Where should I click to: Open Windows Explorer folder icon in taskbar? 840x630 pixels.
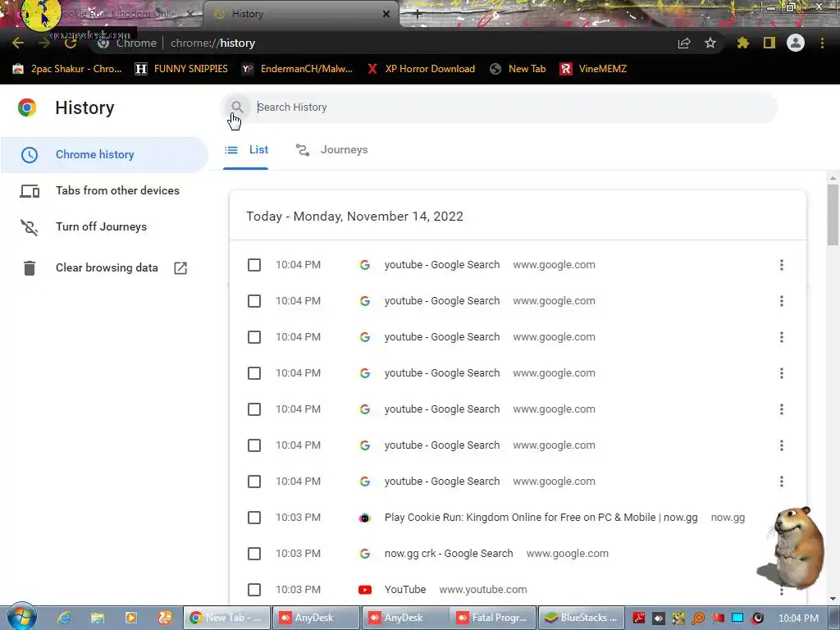(98, 618)
